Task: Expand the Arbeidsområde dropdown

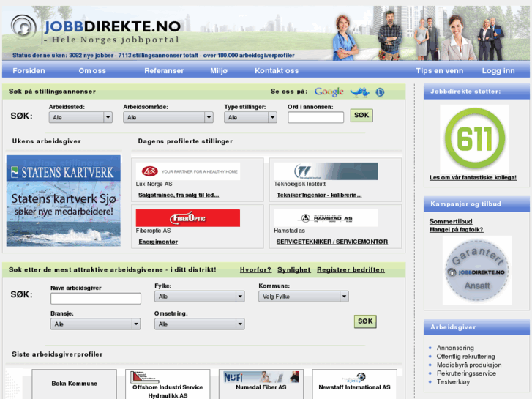Action: coord(168,117)
